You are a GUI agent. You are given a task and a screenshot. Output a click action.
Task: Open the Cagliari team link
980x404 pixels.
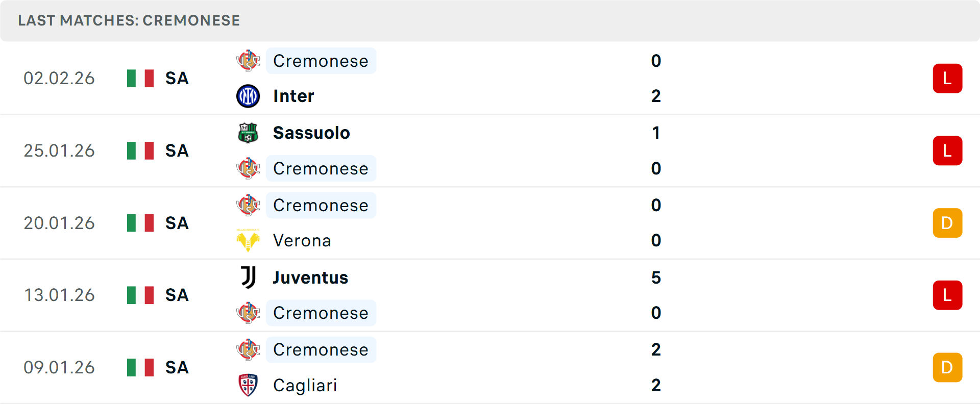click(305, 385)
